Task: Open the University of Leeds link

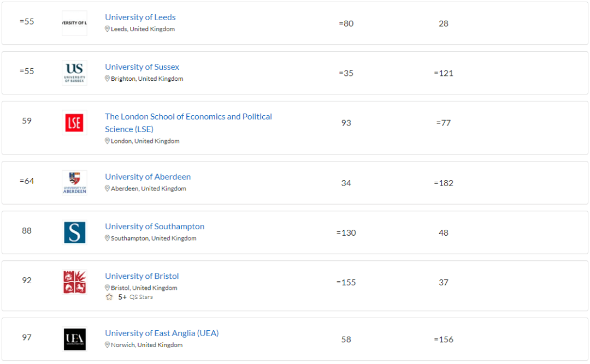Action: tap(140, 17)
